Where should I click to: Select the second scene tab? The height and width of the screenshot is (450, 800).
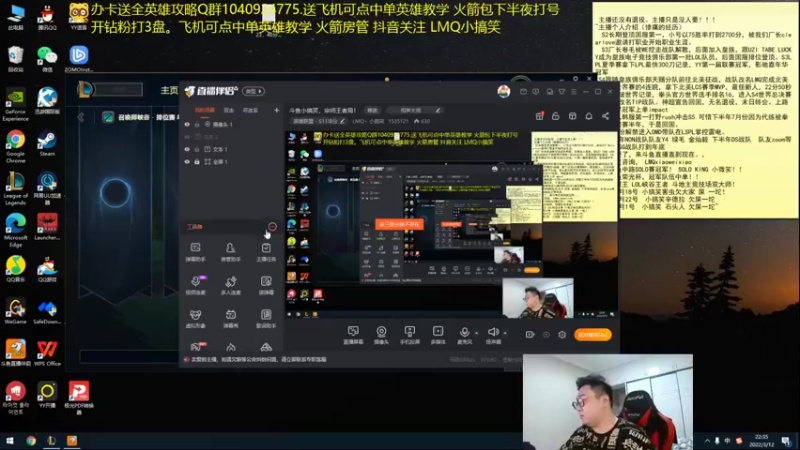[x=229, y=110]
